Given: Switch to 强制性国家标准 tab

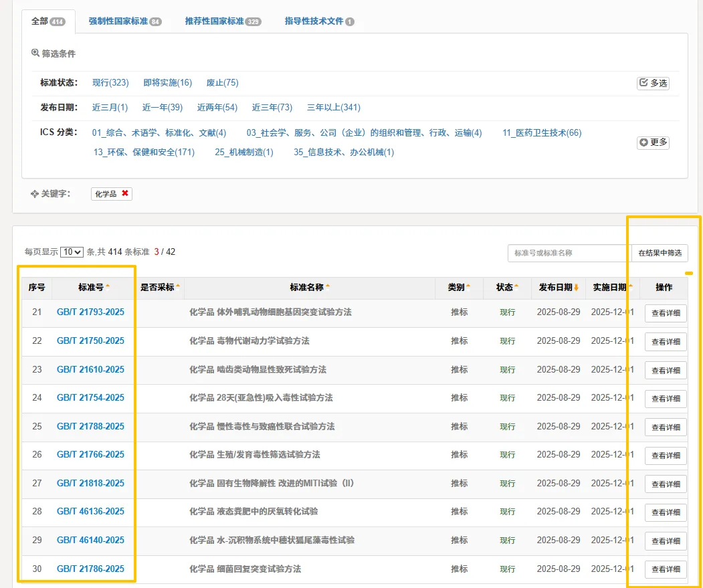Looking at the screenshot, I should (124, 21).
